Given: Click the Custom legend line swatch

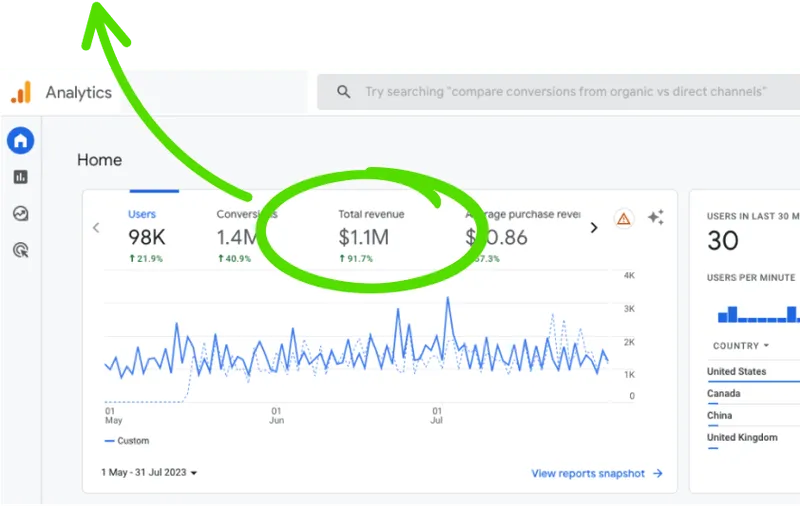Looking at the screenshot, I should click(110, 441).
